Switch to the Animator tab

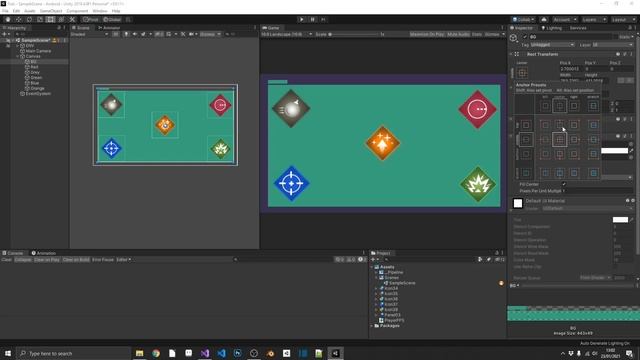tap(109, 28)
